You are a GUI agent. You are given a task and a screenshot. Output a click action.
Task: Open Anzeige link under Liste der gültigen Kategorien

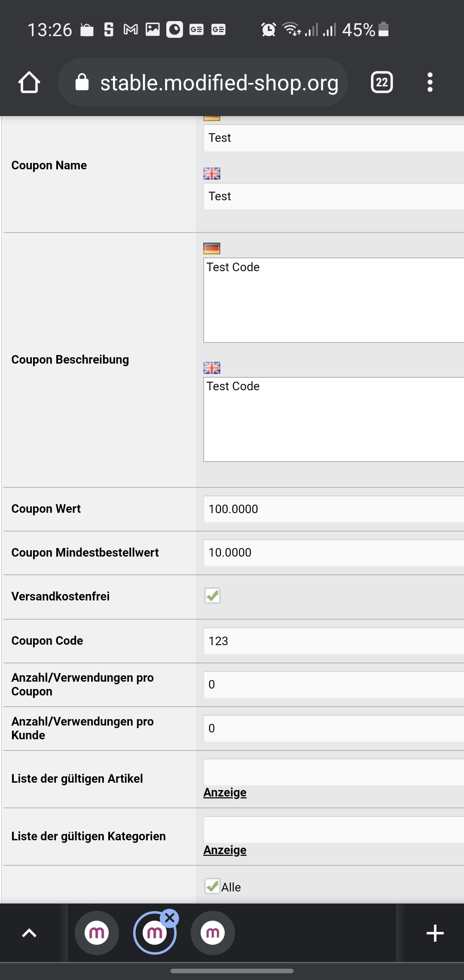(225, 850)
